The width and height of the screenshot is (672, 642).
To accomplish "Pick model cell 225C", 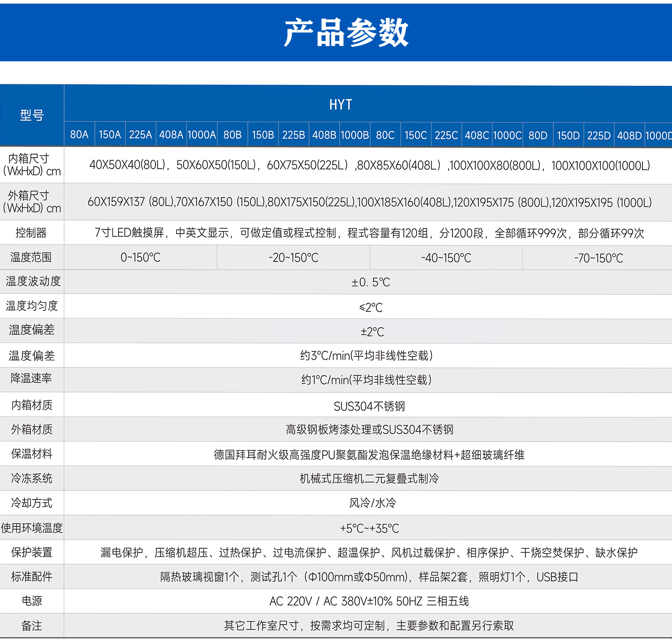I will (x=446, y=135).
